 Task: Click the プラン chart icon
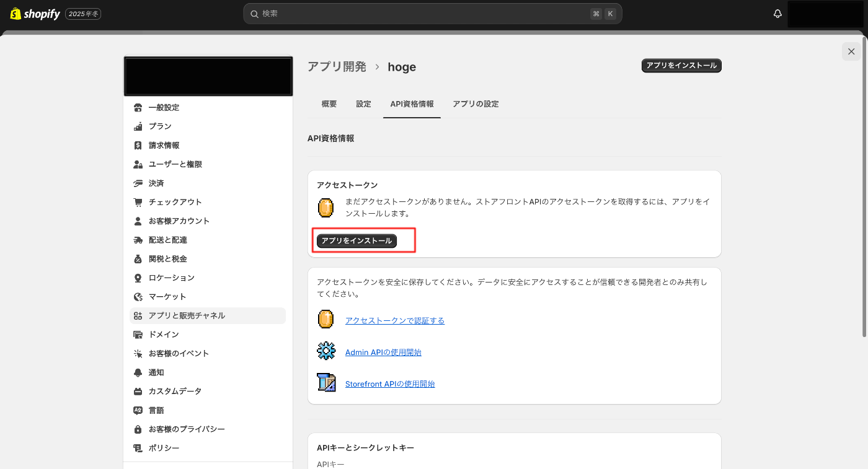pos(138,126)
